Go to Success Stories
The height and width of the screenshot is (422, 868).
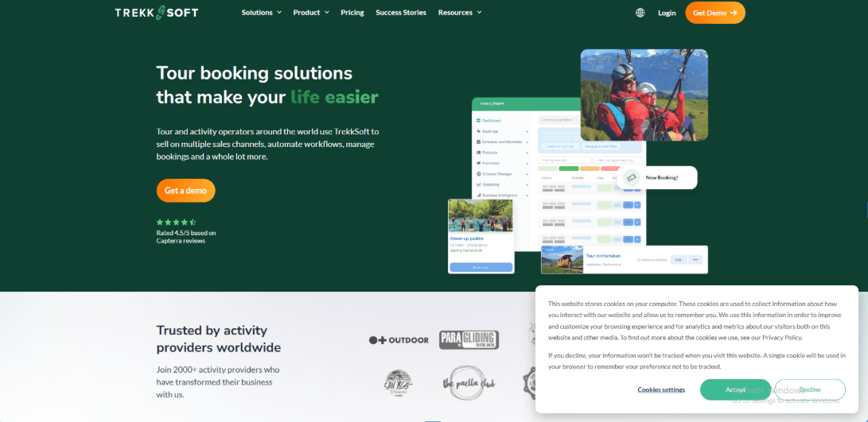point(401,12)
